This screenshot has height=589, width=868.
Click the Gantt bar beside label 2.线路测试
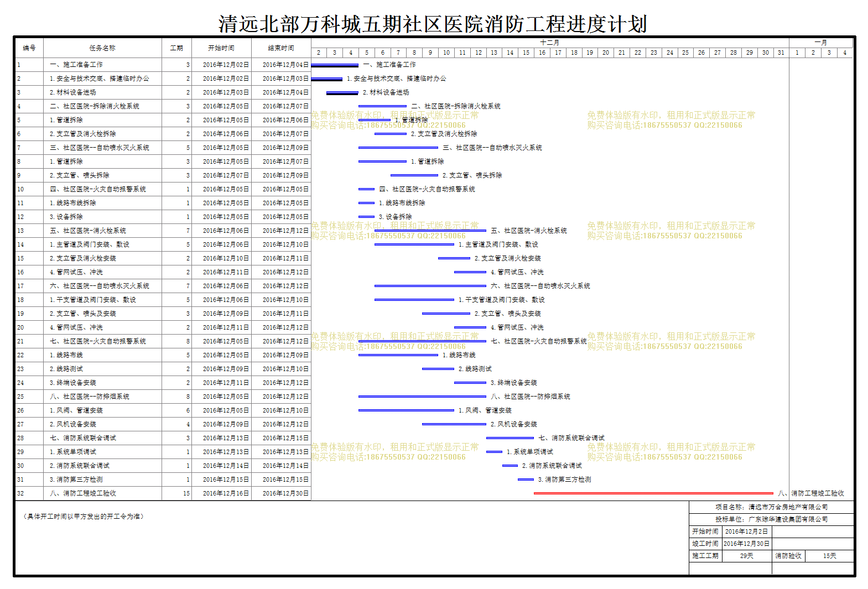pyautogui.click(x=438, y=369)
